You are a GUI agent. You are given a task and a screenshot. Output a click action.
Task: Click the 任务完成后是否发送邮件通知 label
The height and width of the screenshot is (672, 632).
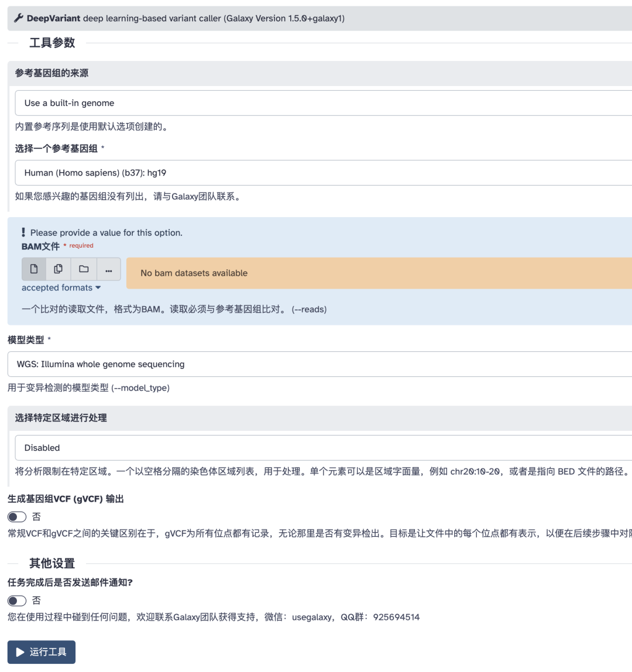[x=70, y=582]
